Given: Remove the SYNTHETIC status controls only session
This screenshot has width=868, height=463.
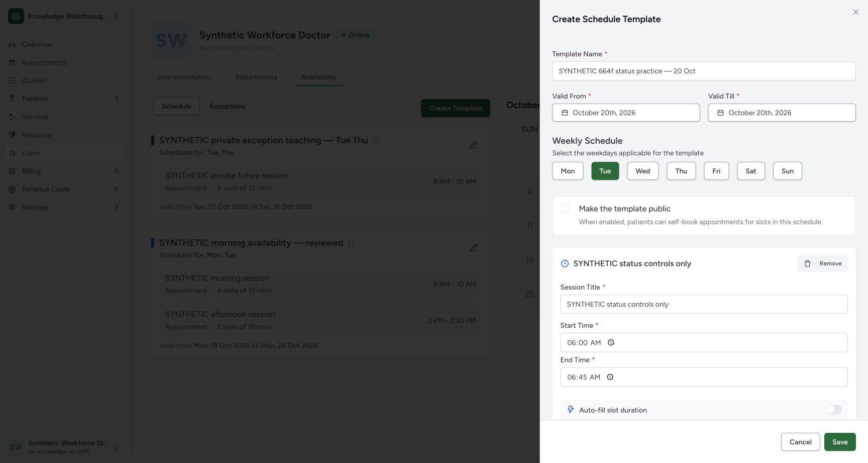Looking at the screenshot, I should point(822,263).
